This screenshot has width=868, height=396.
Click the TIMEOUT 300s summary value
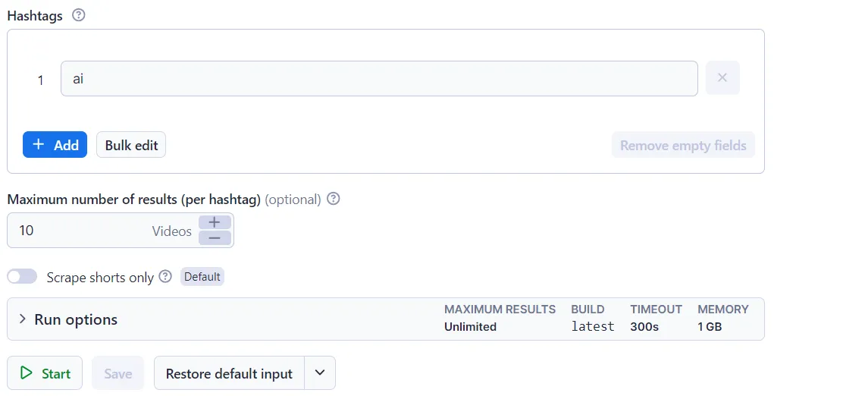[644, 327]
